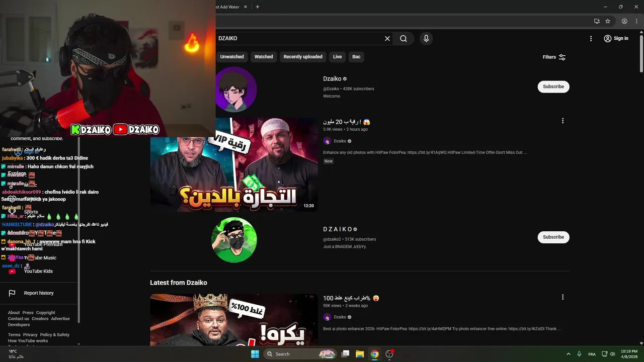644x362 pixels.
Task: Click Sign in button in YouTube header
Action: click(616, 38)
